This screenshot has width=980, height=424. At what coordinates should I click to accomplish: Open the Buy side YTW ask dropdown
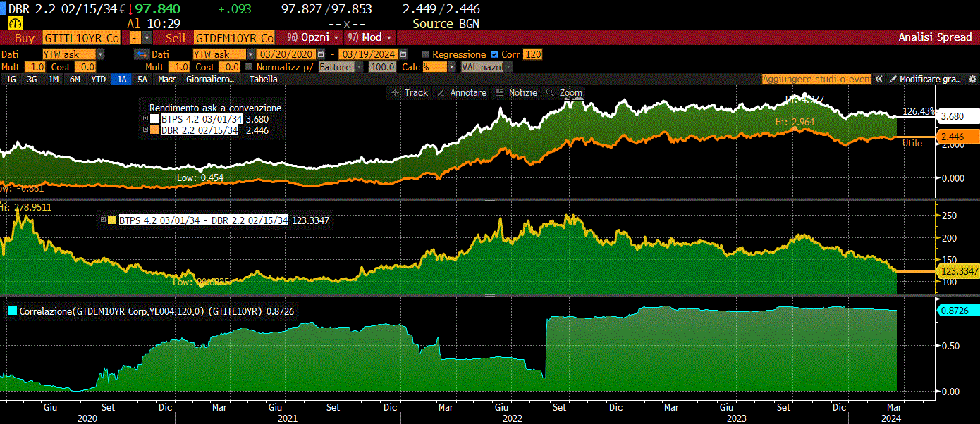pos(100,54)
